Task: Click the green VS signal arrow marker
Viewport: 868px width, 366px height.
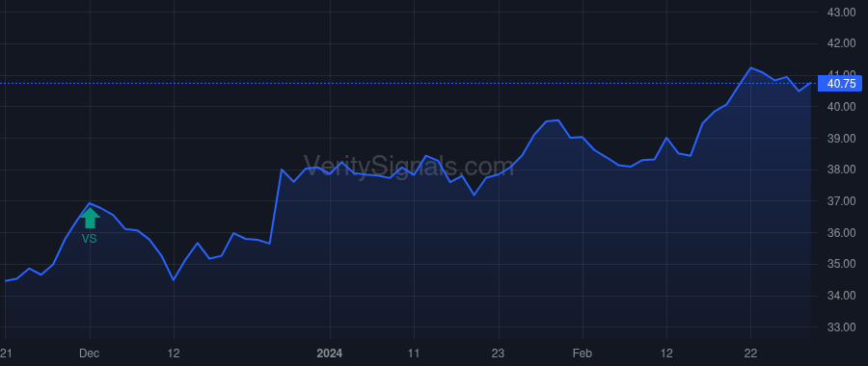Action: (90, 218)
